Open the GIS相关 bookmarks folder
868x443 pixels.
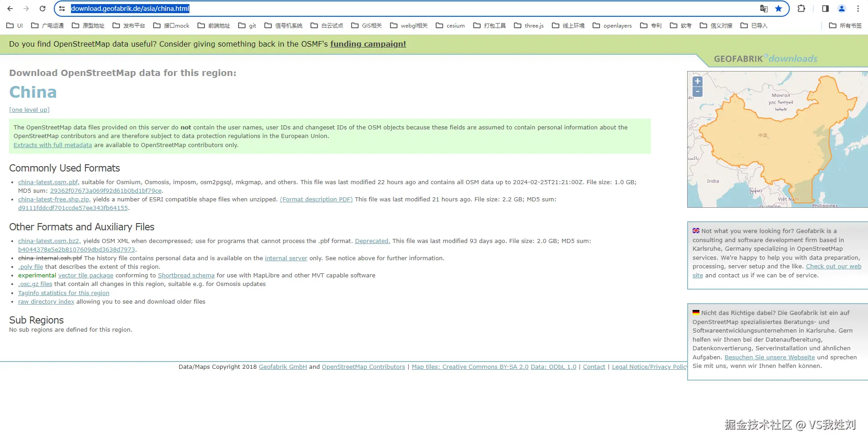[367, 26]
